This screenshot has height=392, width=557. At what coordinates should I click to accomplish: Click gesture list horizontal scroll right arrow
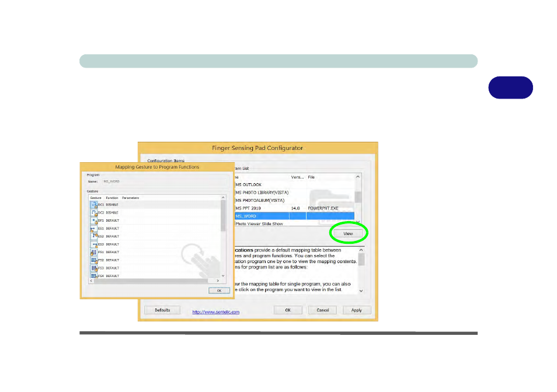tap(218, 281)
